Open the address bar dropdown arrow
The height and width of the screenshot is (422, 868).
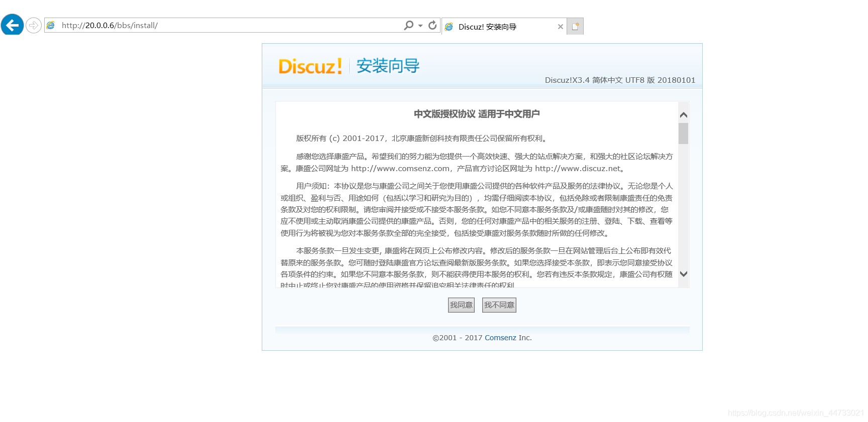pos(420,26)
